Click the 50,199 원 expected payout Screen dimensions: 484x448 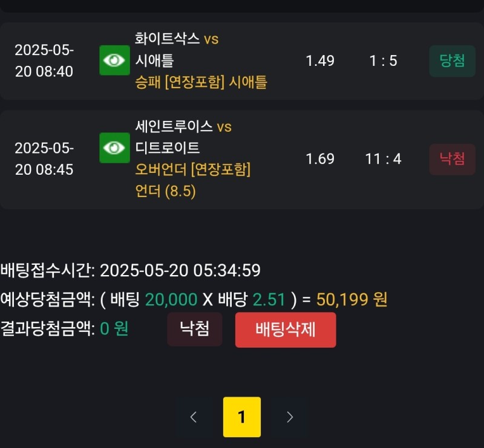pos(352,299)
